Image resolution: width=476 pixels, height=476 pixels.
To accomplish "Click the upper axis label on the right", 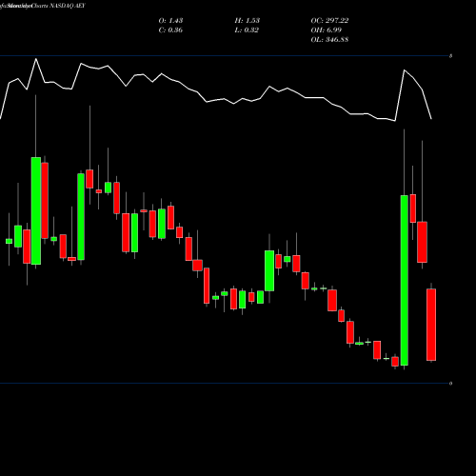I will pyautogui.click(x=450, y=56).
